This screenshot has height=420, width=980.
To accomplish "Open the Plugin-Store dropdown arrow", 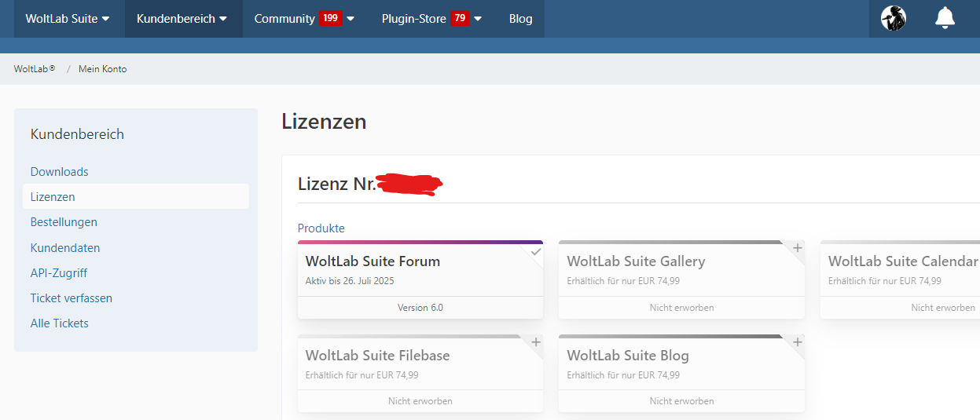I will coord(478,19).
